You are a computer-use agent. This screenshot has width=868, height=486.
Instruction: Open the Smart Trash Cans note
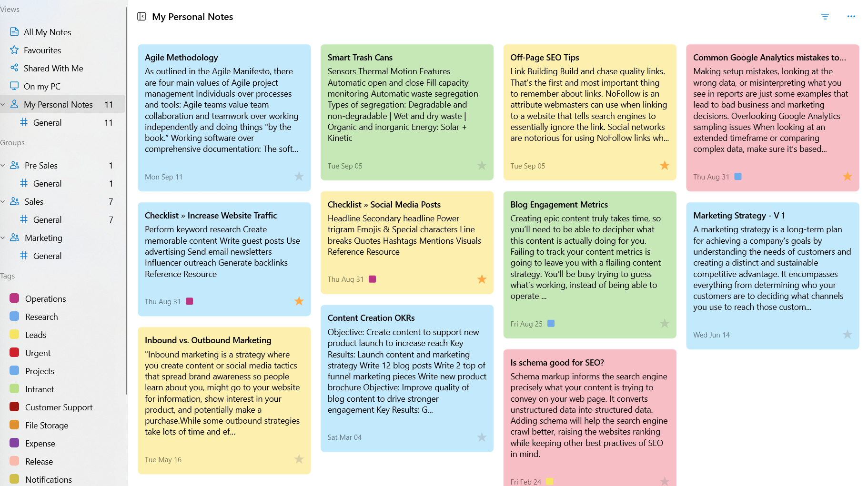tap(407, 112)
